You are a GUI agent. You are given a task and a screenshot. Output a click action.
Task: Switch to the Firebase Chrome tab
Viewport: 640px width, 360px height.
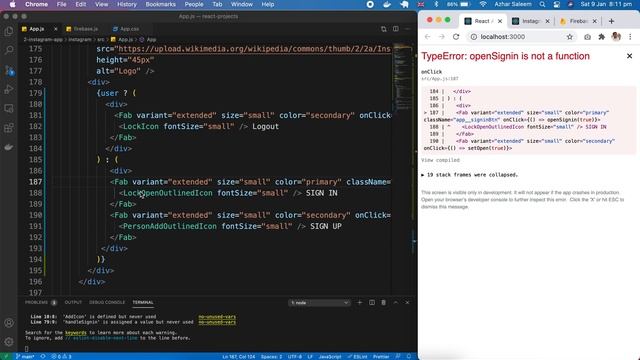tap(577, 21)
